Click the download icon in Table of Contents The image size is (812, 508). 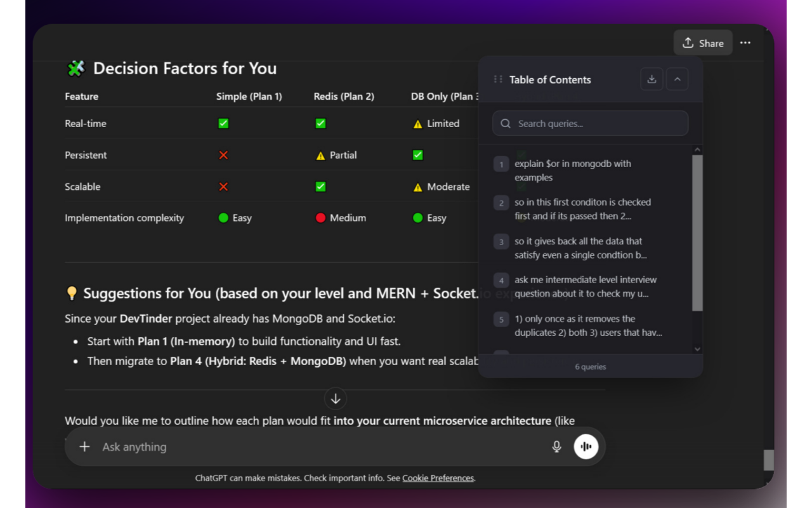click(652, 79)
